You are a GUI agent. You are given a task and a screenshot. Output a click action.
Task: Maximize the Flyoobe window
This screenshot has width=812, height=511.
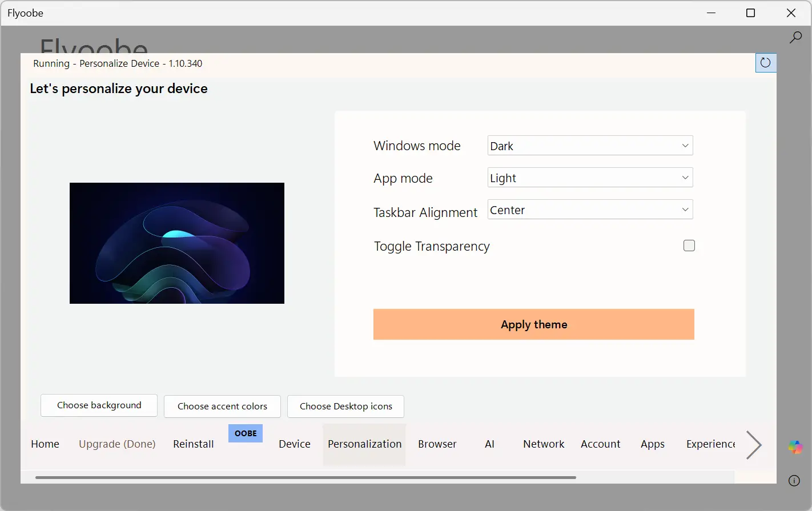pyautogui.click(x=751, y=13)
